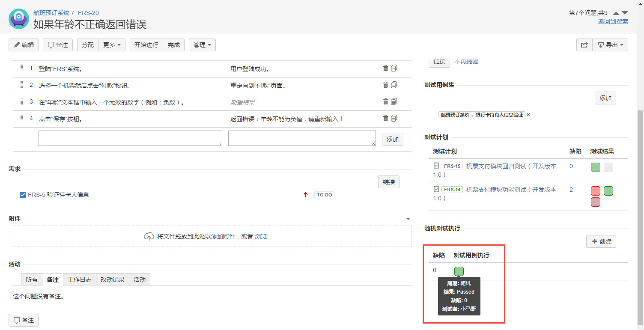Remove the test suite tag with x

click(528, 115)
